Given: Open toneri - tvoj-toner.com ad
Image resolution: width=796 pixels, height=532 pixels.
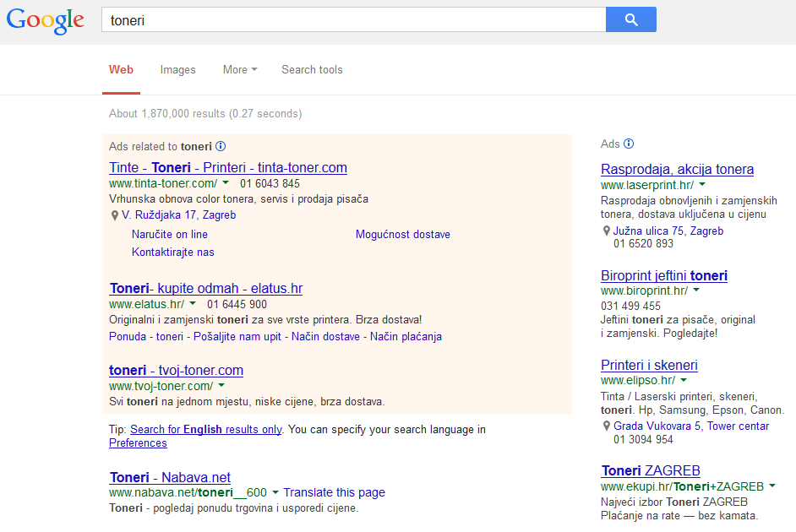Looking at the screenshot, I should pyautogui.click(x=176, y=370).
